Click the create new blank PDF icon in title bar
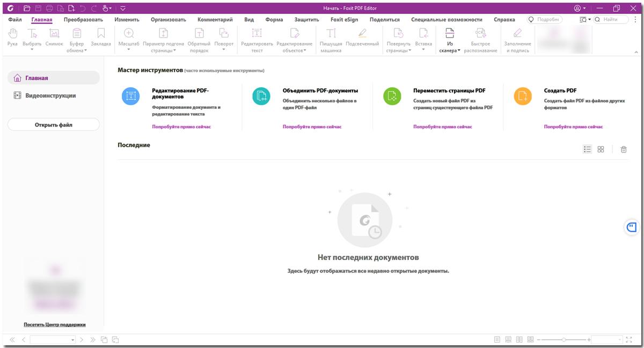 [x=71, y=9]
